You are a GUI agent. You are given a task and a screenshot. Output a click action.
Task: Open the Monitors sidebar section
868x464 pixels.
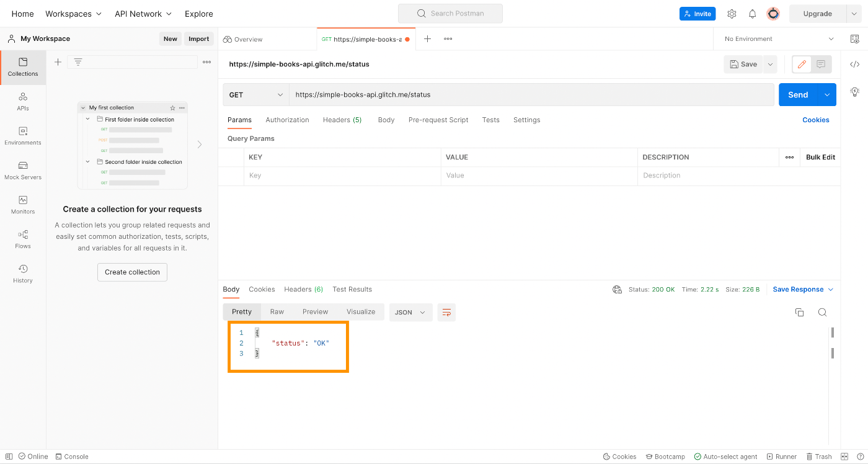(x=23, y=205)
